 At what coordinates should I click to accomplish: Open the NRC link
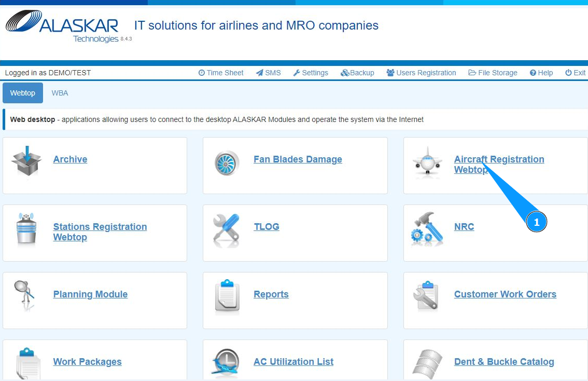464,227
